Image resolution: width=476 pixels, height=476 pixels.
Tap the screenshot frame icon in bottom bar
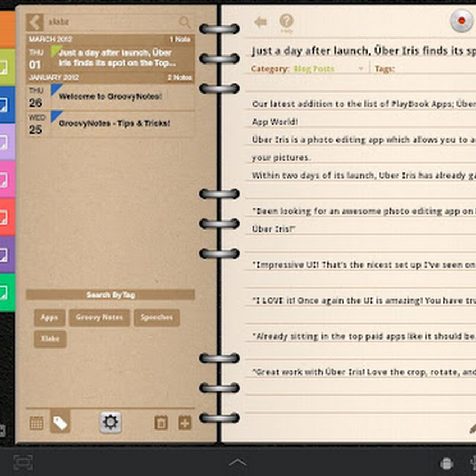tap(23, 462)
